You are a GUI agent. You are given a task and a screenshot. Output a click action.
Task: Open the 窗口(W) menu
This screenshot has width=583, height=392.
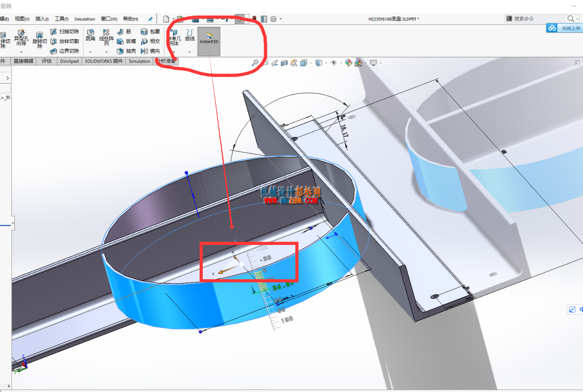109,19
